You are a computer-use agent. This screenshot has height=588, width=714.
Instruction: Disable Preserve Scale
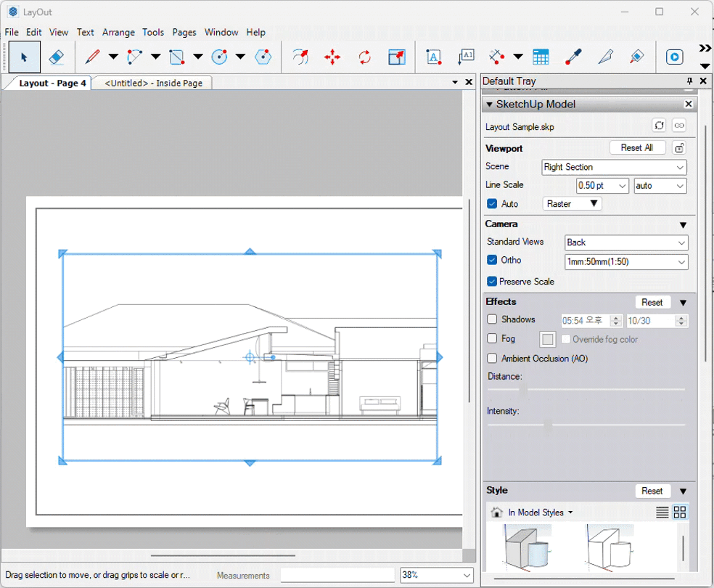(492, 281)
